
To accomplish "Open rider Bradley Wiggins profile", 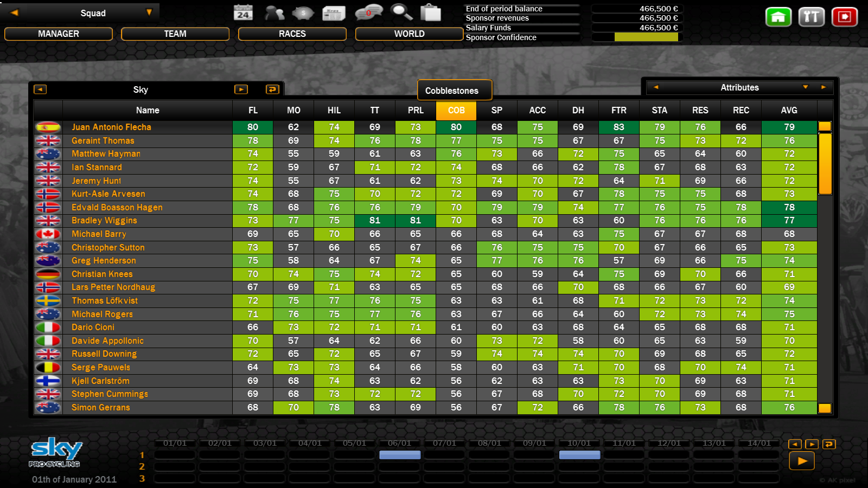I will click(x=104, y=220).
